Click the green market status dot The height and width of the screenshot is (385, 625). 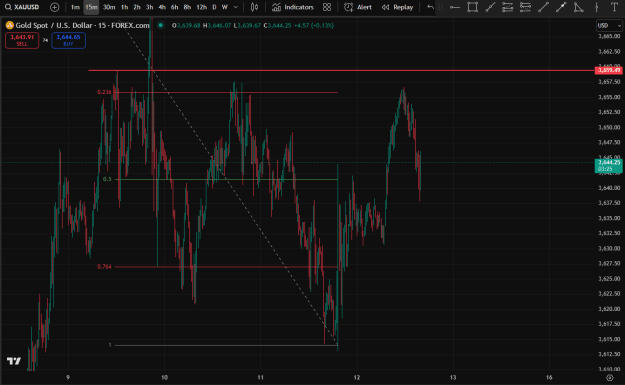(161, 25)
